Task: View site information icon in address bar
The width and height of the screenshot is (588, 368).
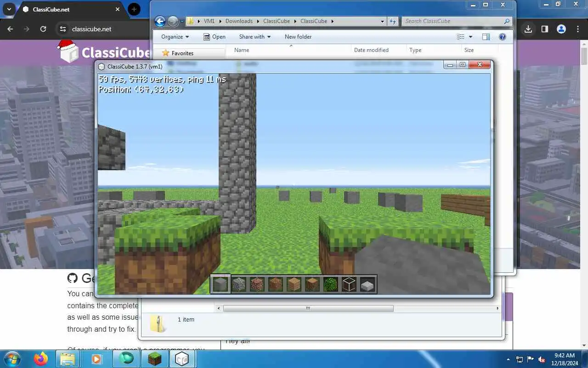Action: [x=63, y=29]
